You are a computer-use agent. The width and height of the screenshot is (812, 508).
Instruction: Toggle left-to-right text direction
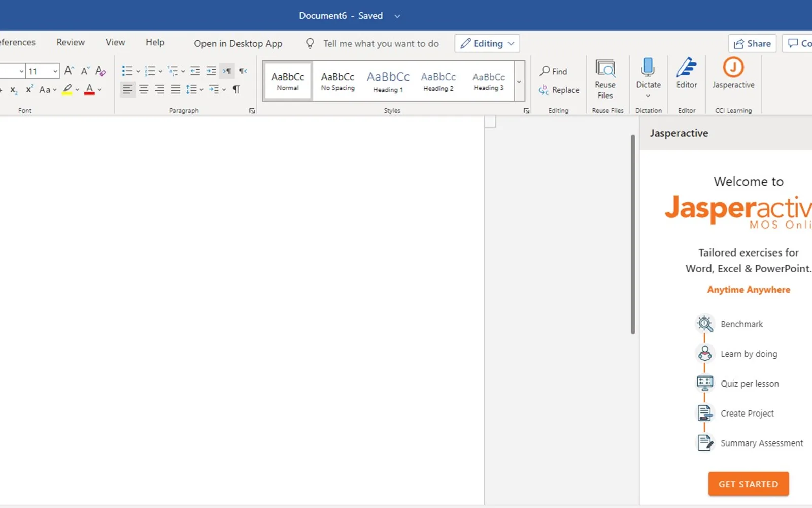tap(227, 71)
